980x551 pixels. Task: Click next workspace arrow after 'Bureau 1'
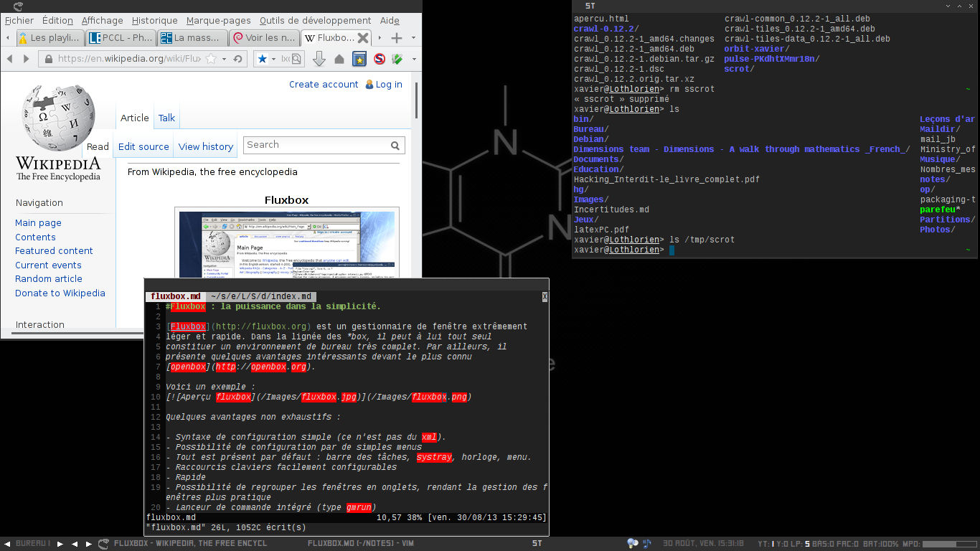tap(61, 543)
